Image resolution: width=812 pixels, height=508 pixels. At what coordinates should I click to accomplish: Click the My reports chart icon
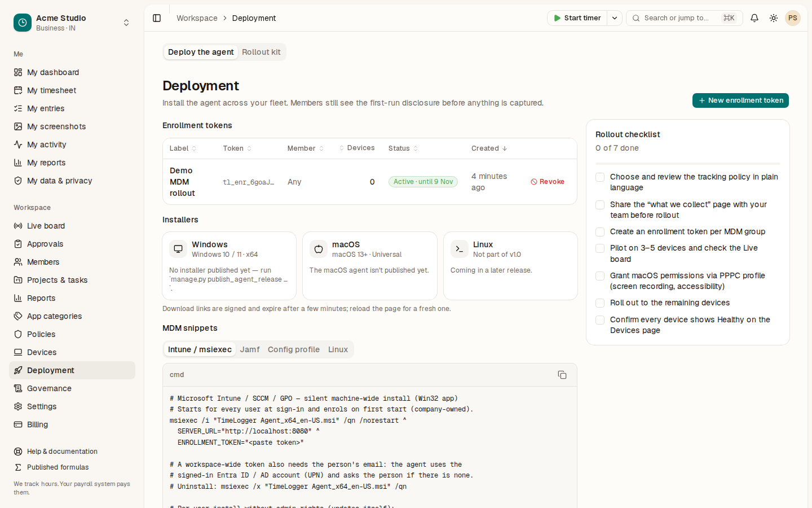click(18, 163)
